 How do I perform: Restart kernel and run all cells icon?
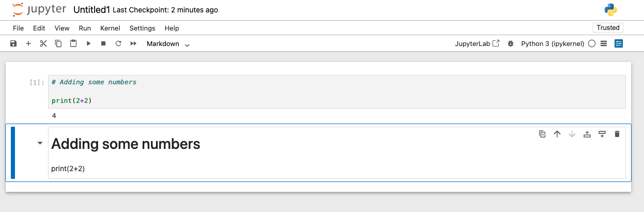tap(133, 44)
